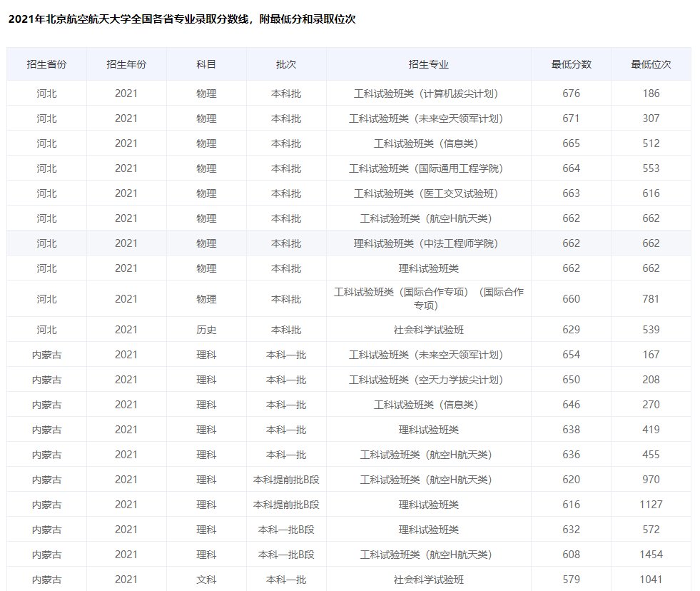Select the 未来空天领军计划 cell under 内蒙古
This screenshot has width=700, height=591.
pos(429,354)
